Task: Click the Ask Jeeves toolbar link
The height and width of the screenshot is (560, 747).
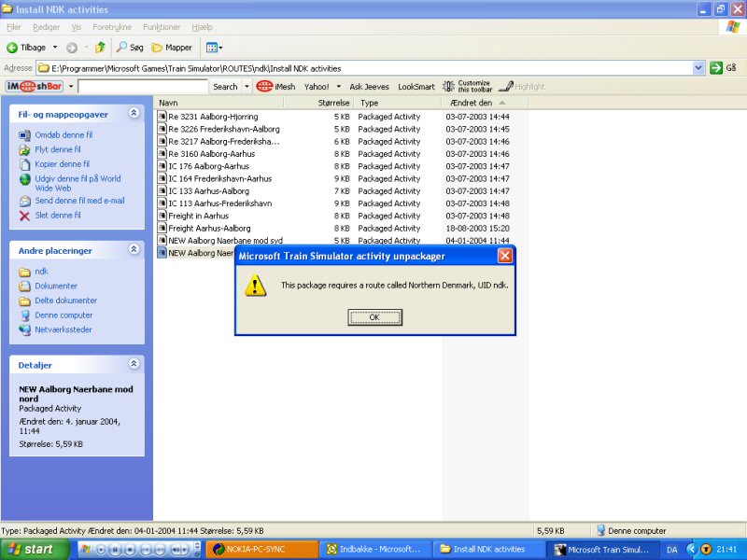Action: 369,86
